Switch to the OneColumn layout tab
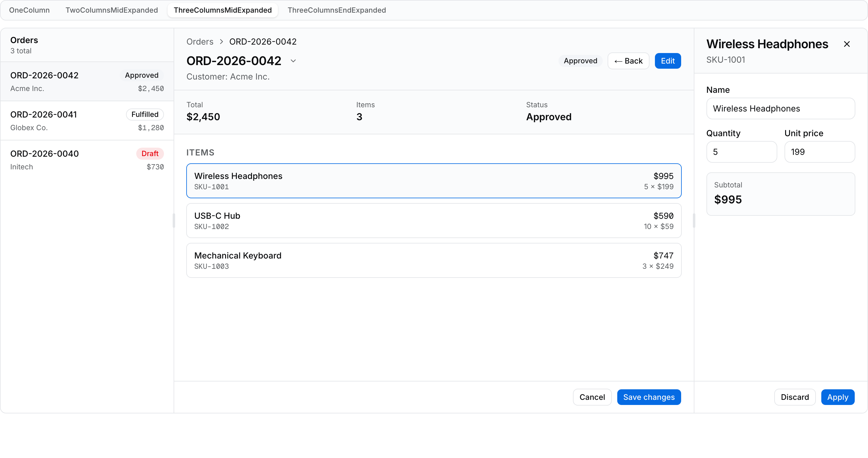868x458 pixels. coord(29,10)
